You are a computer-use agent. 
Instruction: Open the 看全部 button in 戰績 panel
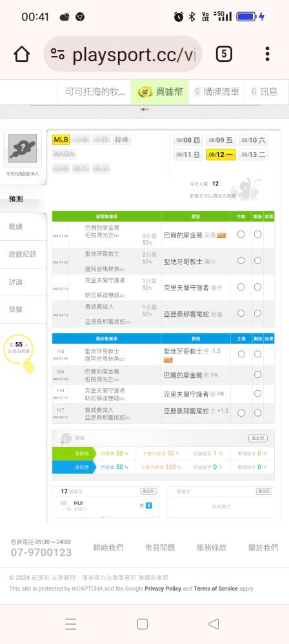pyautogui.click(x=257, y=438)
